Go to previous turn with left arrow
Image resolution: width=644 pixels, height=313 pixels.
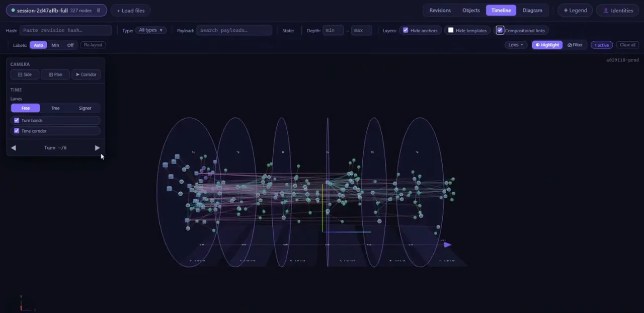[14, 148]
